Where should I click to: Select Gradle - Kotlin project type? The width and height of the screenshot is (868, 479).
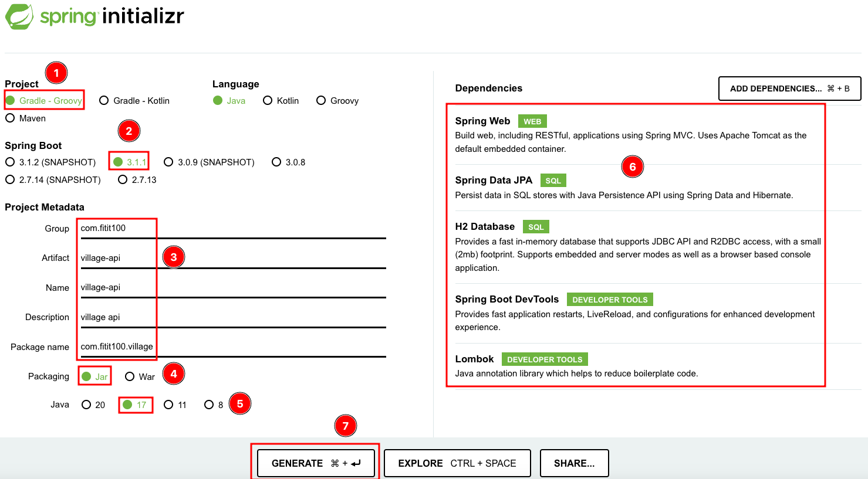pyautogui.click(x=134, y=101)
